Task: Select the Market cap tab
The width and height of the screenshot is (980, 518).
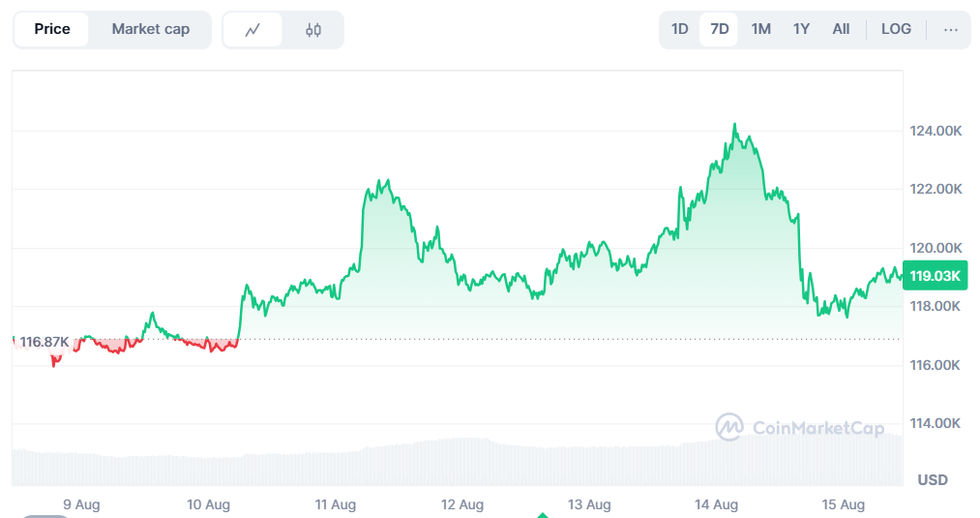Action: [x=150, y=29]
